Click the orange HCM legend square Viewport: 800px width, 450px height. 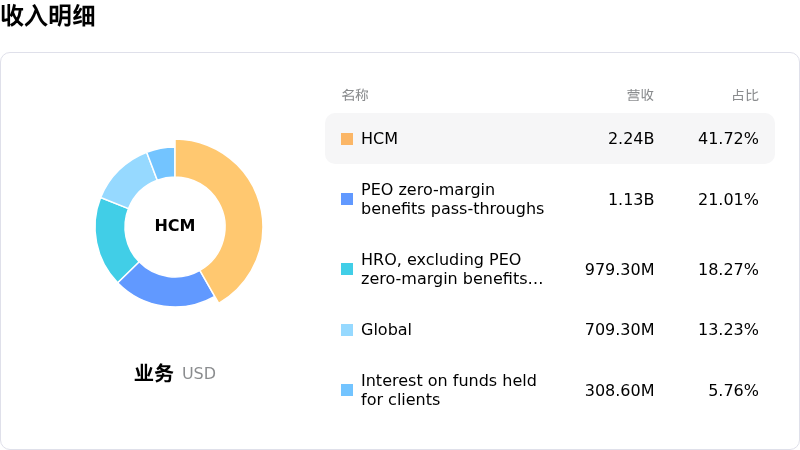click(347, 139)
